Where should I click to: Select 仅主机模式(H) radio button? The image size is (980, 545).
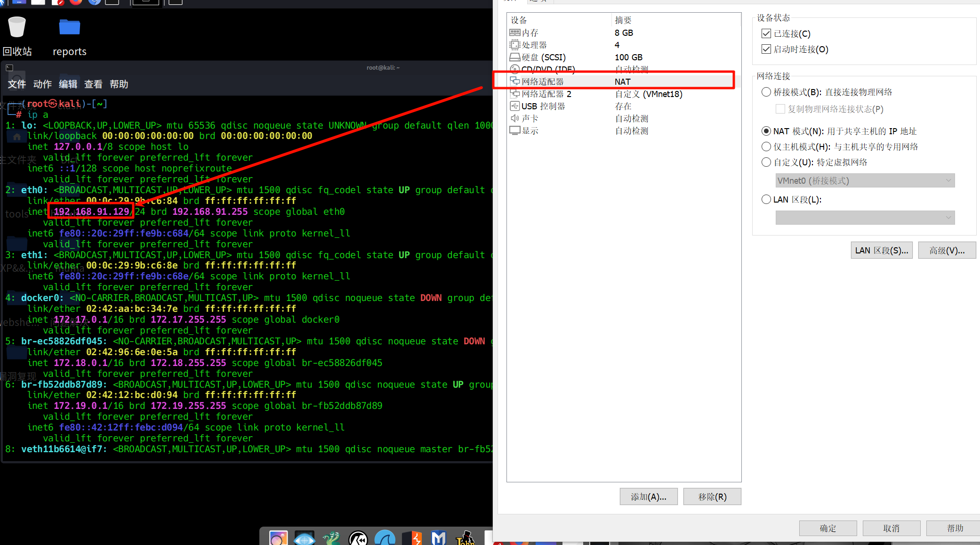click(x=766, y=146)
